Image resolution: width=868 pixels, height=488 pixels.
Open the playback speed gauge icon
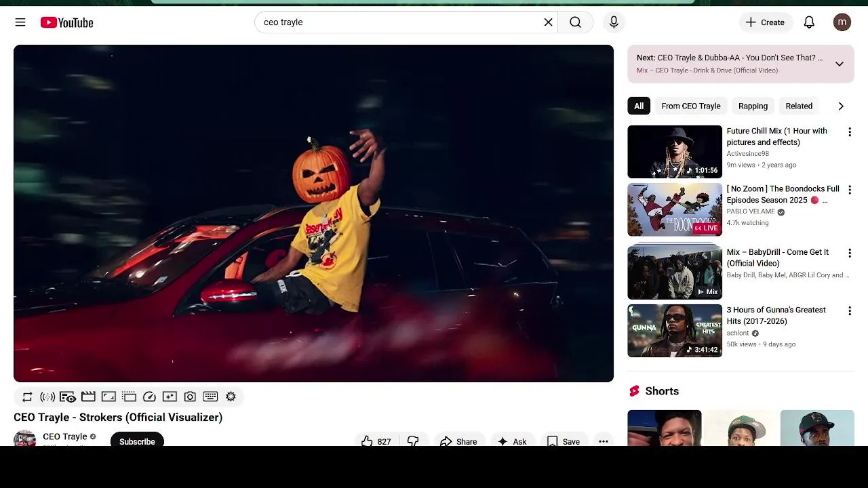pyautogui.click(x=149, y=396)
